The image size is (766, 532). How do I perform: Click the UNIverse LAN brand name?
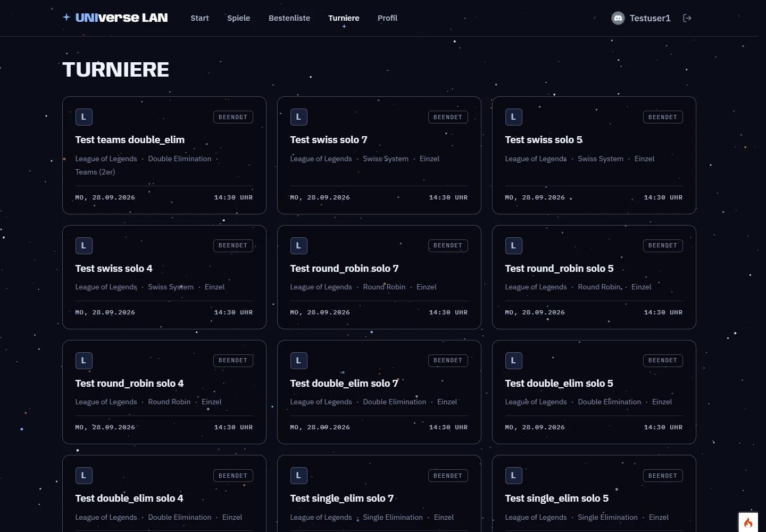point(121,18)
